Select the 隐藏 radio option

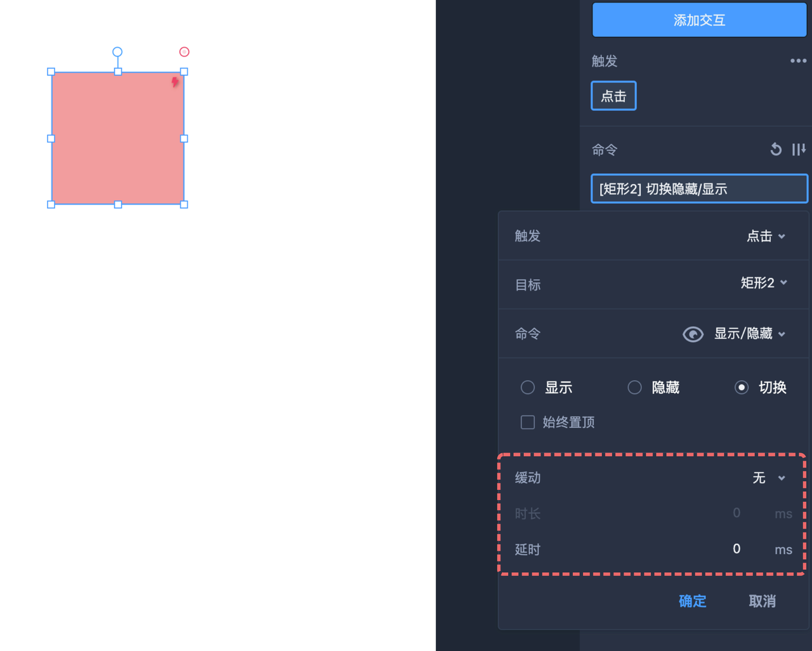pos(634,388)
